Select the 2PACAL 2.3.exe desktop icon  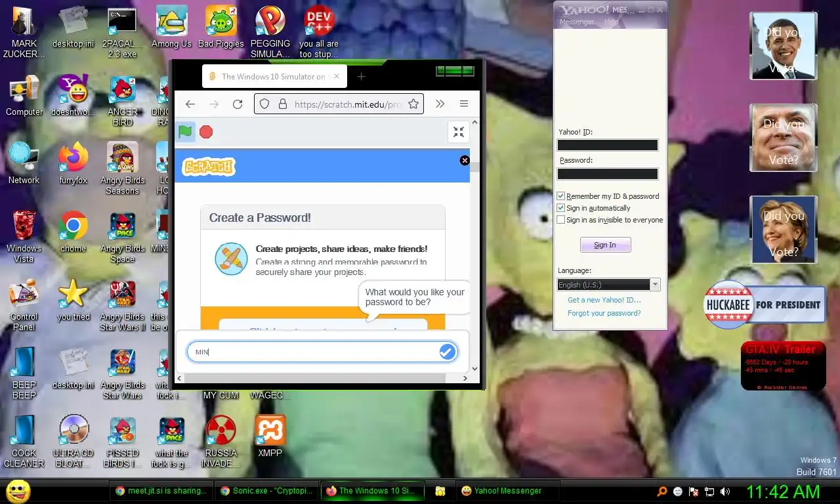pos(122,33)
